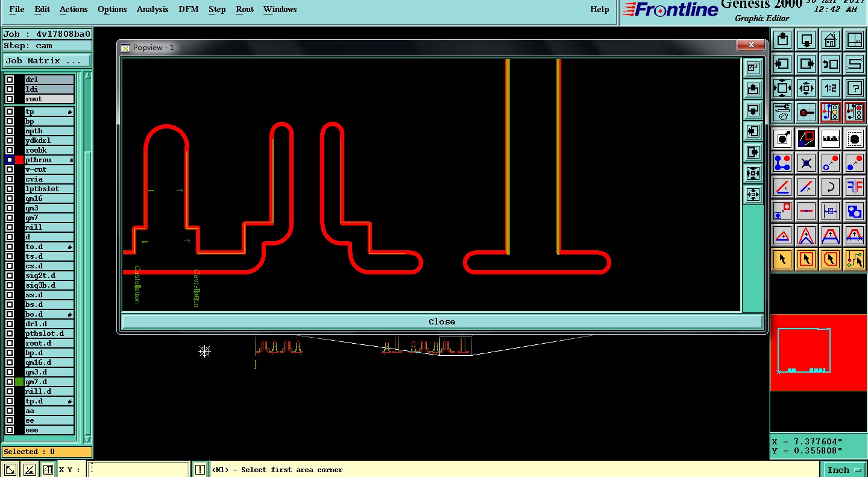The height and width of the screenshot is (477, 868).
Task: Click the grid snap icon at bottom left
Action: [x=48, y=469]
